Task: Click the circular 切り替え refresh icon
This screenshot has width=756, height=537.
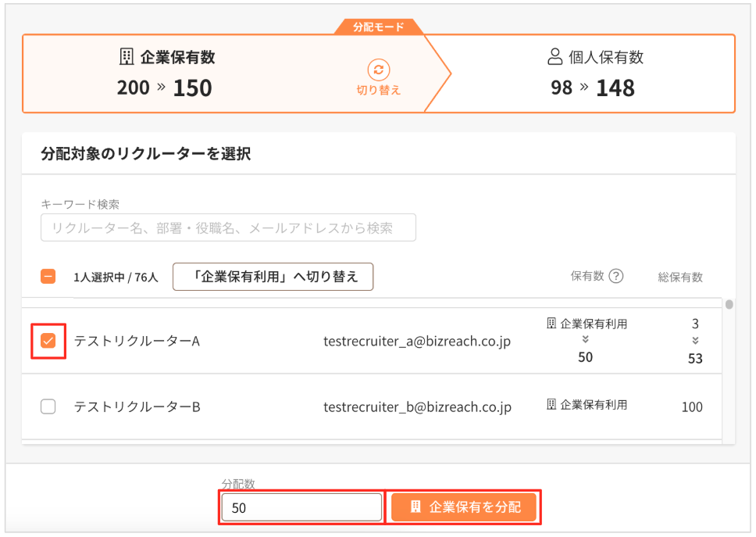Action: pos(379,70)
